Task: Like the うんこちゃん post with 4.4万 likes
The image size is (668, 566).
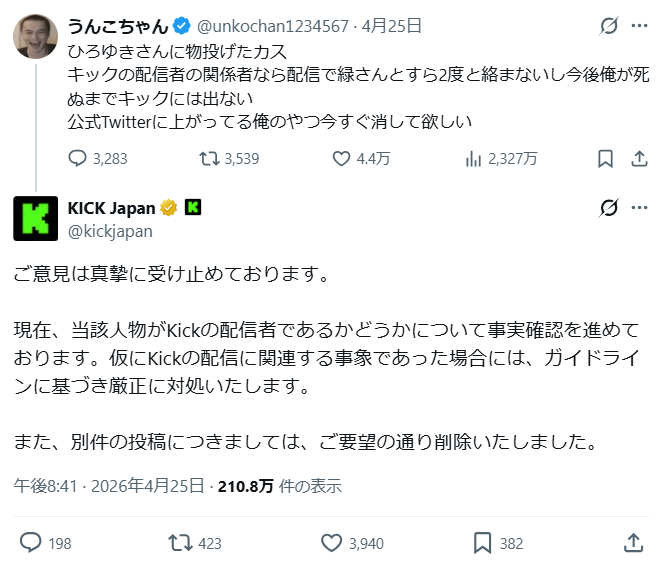Action: click(341, 158)
